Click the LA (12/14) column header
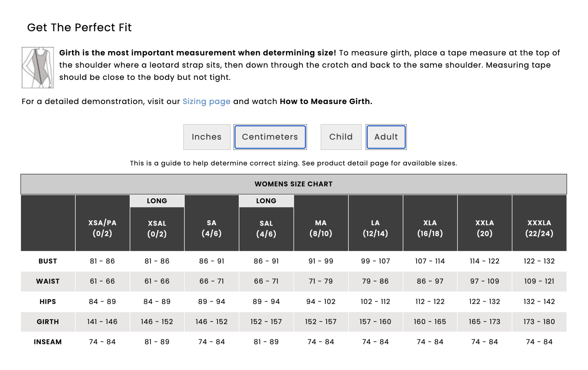The width and height of the screenshot is (588, 370). [x=375, y=228]
